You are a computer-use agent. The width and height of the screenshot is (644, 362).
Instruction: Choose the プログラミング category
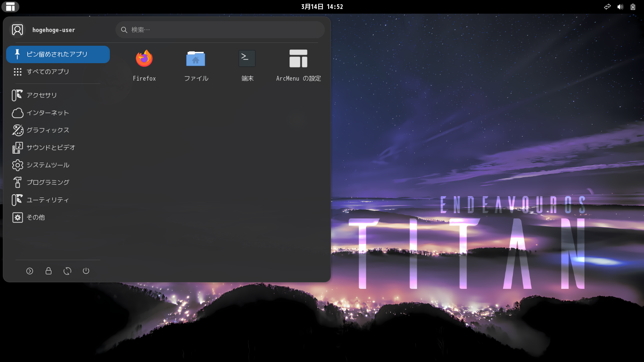(x=58, y=182)
